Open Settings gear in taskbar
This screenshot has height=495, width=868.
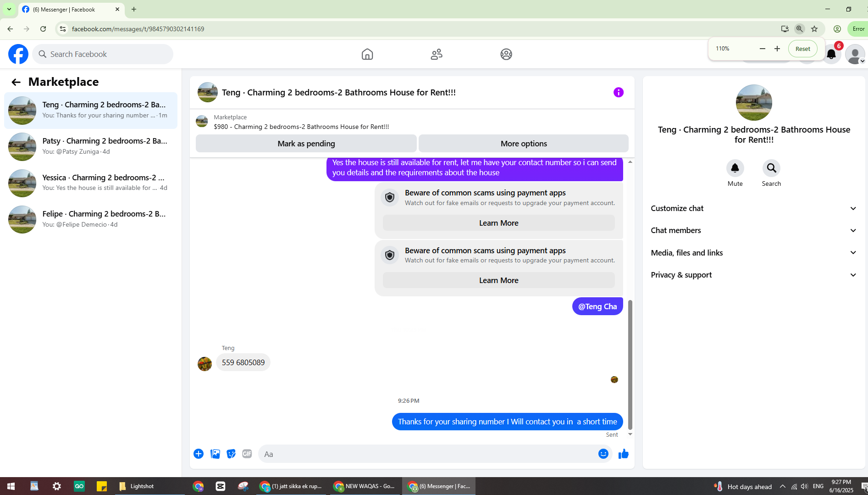[x=57, y=486]
